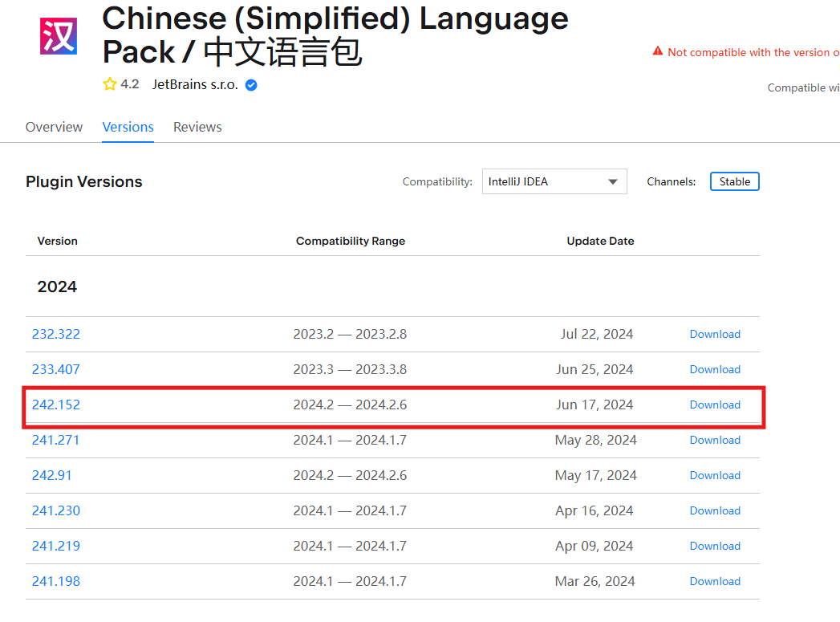Download plugin version 241.230

(x=715, y=511)
